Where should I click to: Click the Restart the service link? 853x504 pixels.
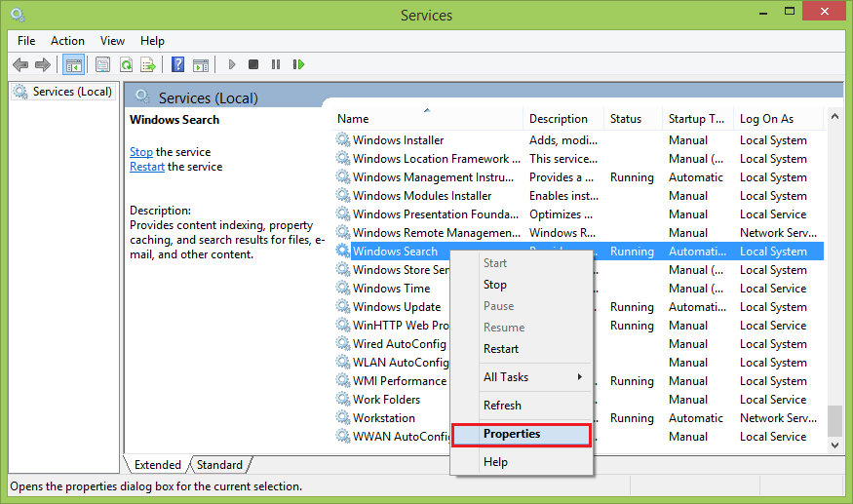tap(147, 167)
